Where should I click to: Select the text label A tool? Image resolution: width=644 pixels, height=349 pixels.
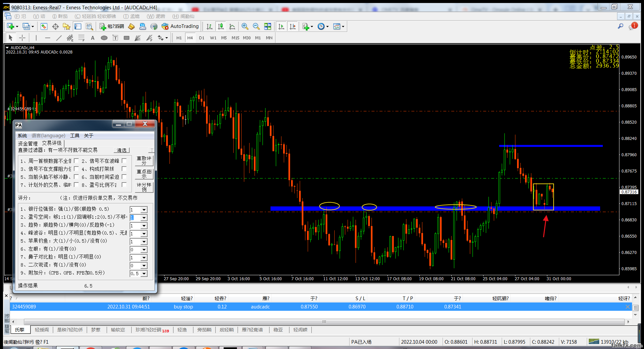coord(93,38)
